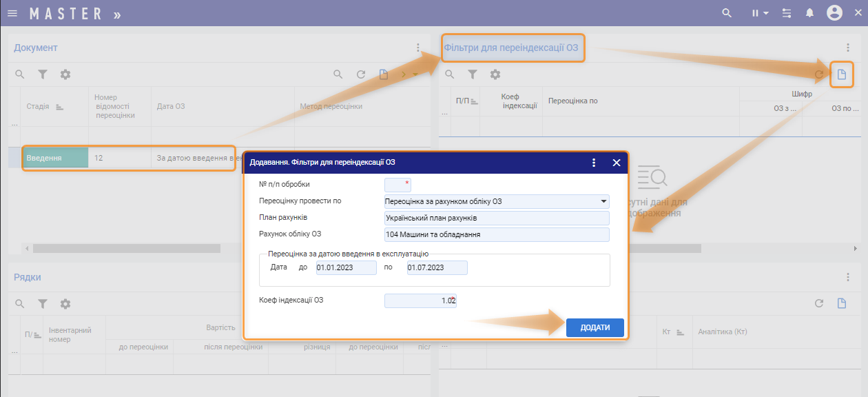Open the pause dropdown in the top bar
The height and width of the screenshot is (397, 868).
click(x=760, y=13)
